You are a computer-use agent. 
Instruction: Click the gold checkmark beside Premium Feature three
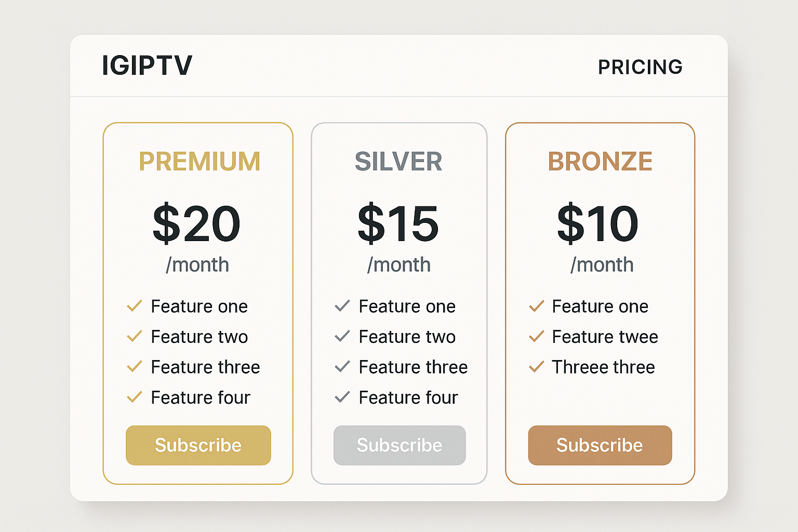click(x=135, y=367)
